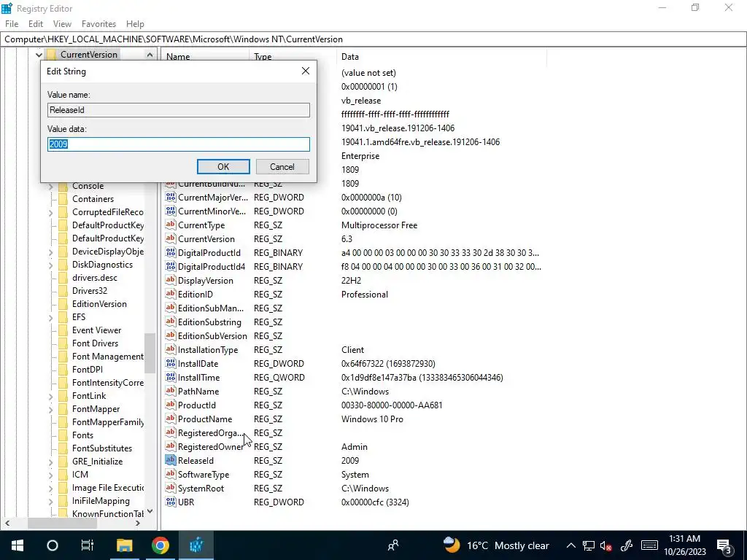
Task: Select the DisplayVersion string icon
Action: point(170,280)
